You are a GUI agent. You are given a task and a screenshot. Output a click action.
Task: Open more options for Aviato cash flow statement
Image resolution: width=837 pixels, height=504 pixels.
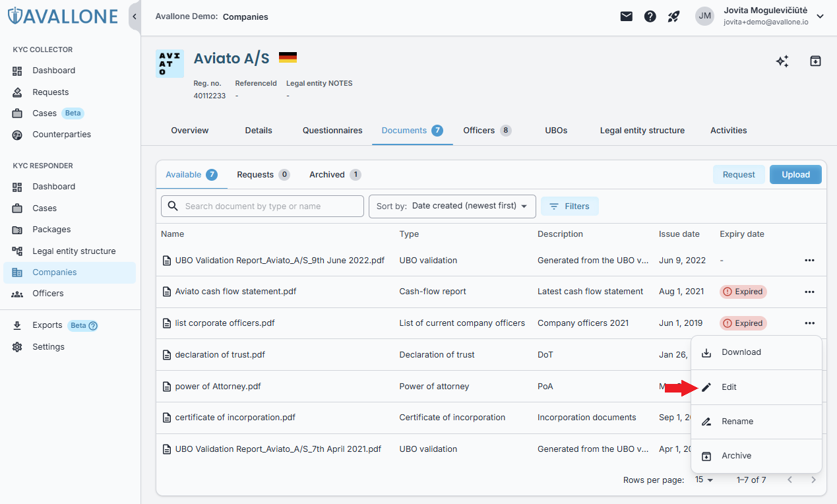pyautogui.click(x=809, y=292)
